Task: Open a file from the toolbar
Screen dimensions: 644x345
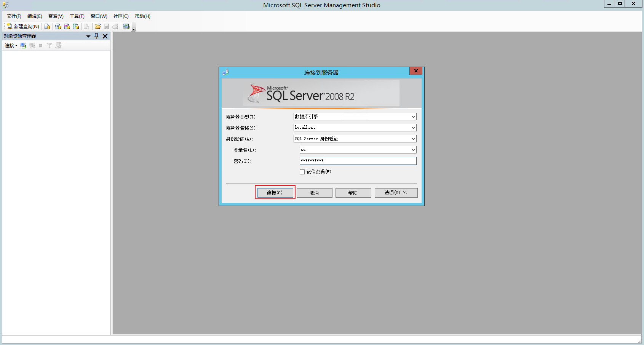Action: pos(97,26)
